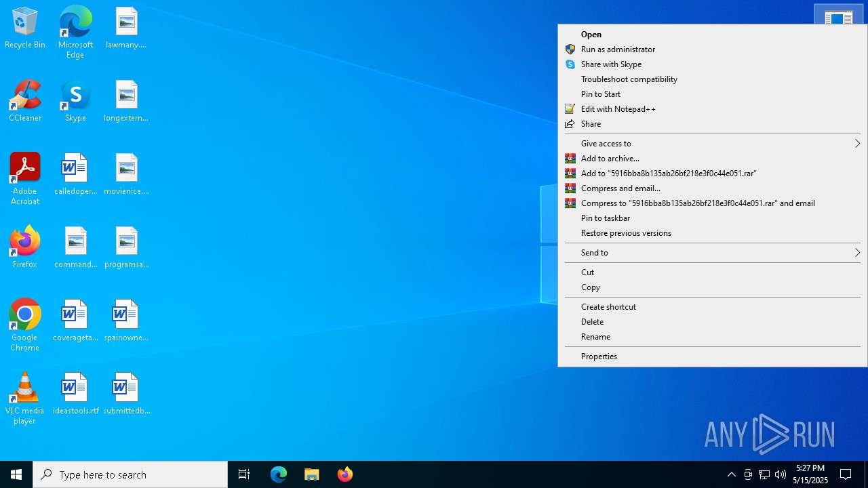This screenshot has width=868, height=488.
Task: Select the command image file icon
Action: (x=75, y=248)
